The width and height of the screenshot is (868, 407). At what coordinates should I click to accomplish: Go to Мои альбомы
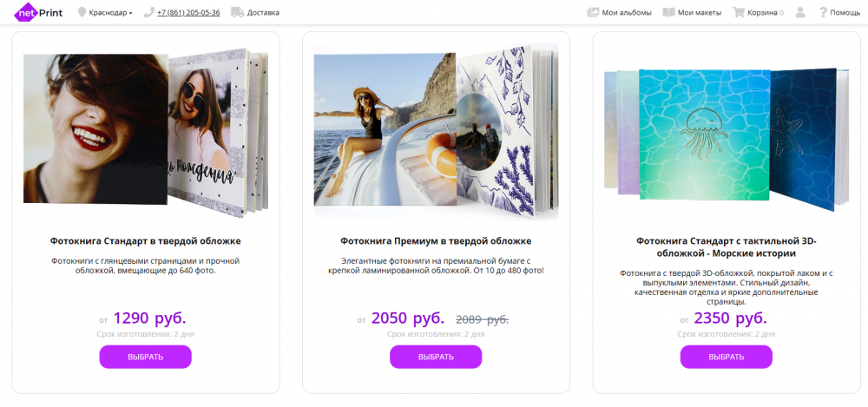point(627,13)
